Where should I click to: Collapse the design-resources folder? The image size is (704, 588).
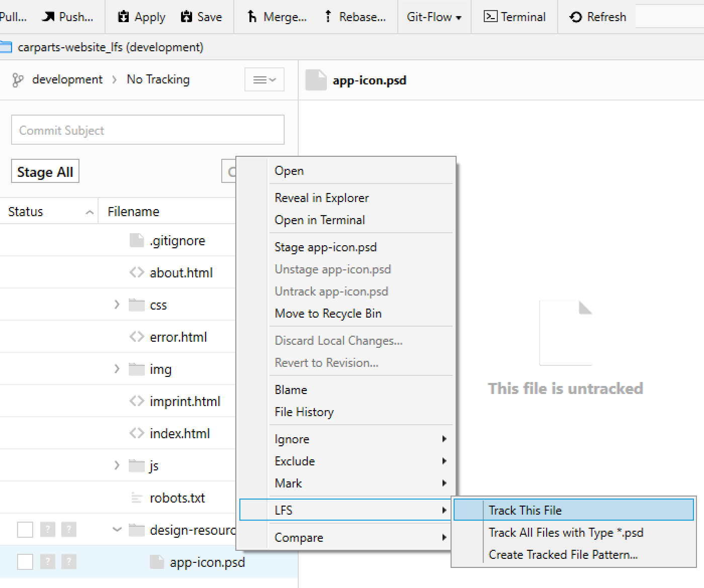[x=117, y=530]
